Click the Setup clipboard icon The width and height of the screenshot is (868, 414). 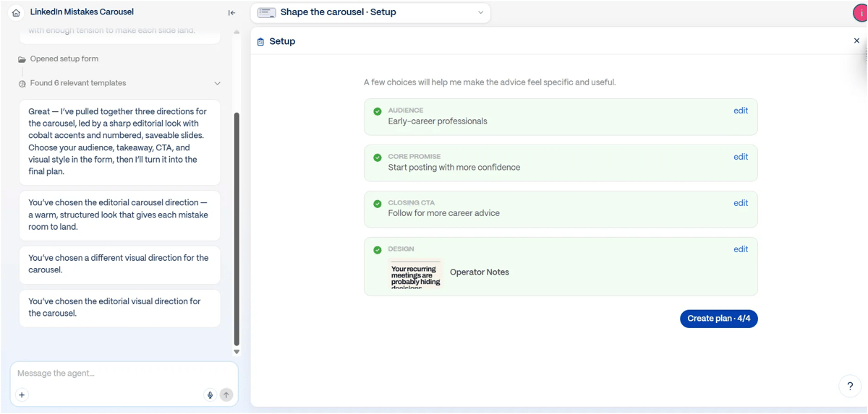[260, 42]
